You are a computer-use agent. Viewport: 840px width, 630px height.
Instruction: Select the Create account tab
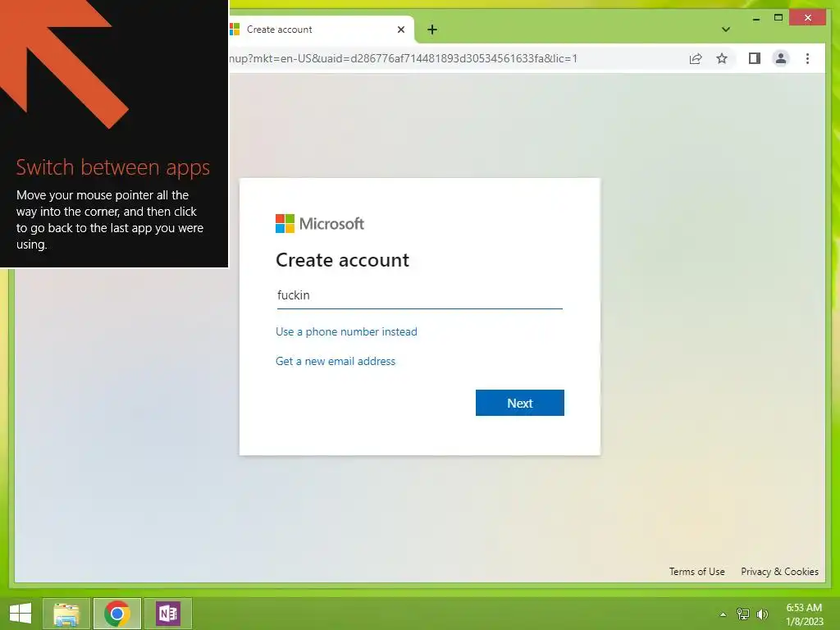(x=322, y=30)
